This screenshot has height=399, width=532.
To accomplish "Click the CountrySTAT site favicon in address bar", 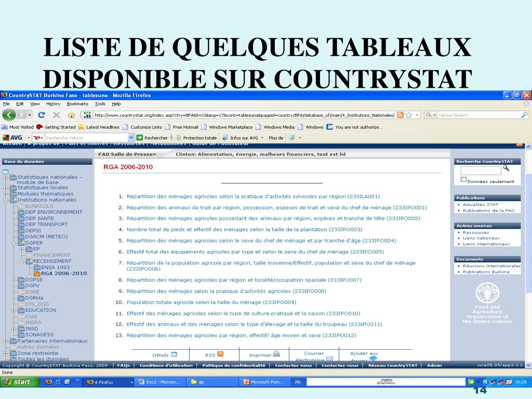I will point(87,115).
